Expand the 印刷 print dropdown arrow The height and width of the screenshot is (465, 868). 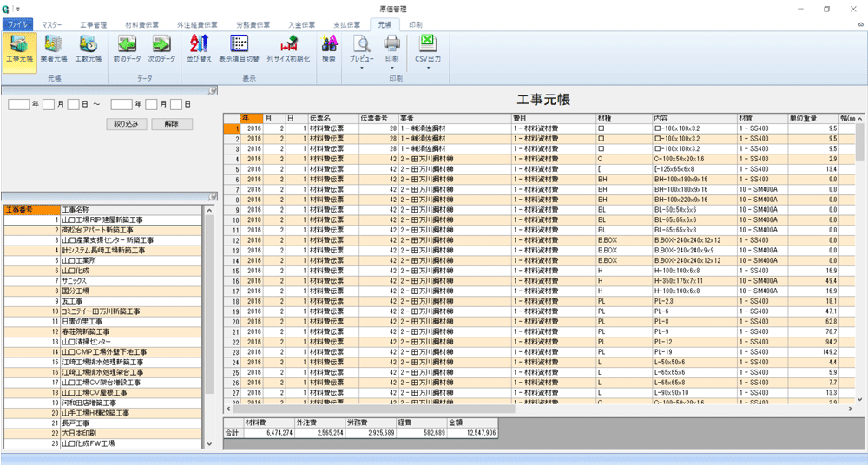(392, 68)
